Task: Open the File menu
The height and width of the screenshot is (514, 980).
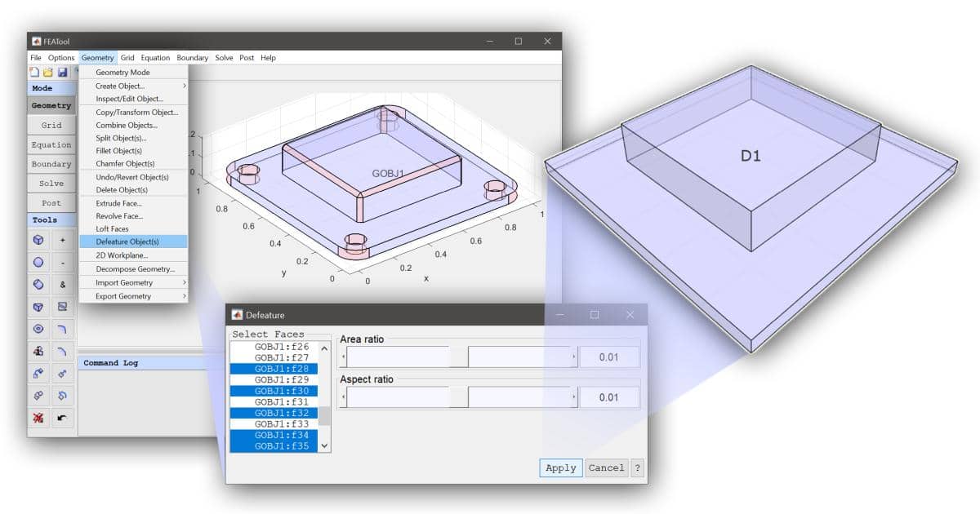Action: (x=36, y=58)
